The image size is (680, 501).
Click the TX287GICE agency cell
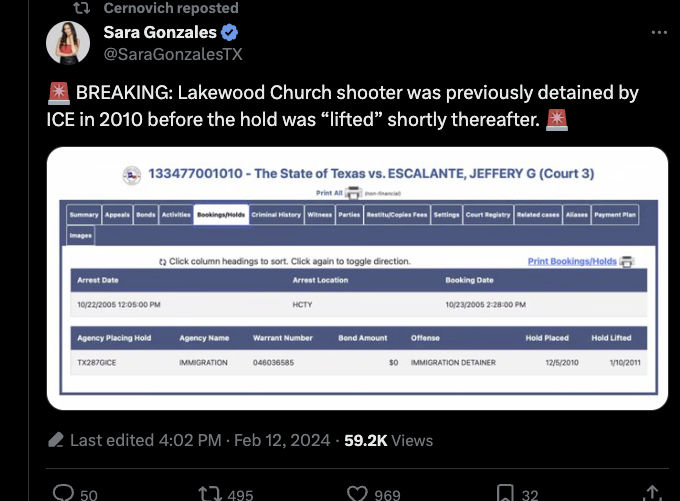pyautogui.click(x=97, y=363)
